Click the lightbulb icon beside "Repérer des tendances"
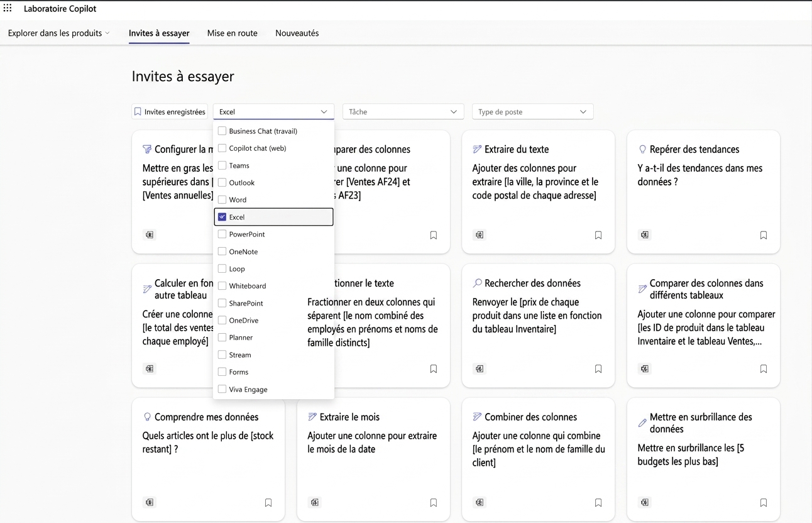The width and height of the screenshot is (812, 523). [642, 150]
